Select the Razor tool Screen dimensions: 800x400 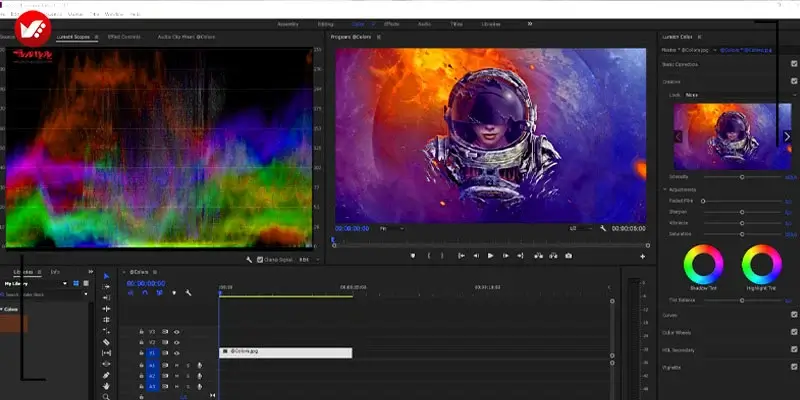107,342
